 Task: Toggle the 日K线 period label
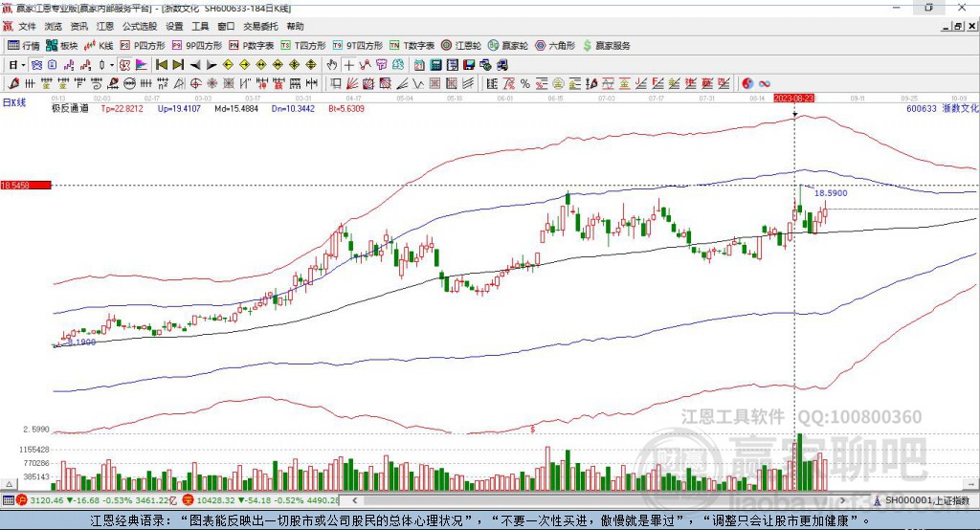tap(14, 103)
